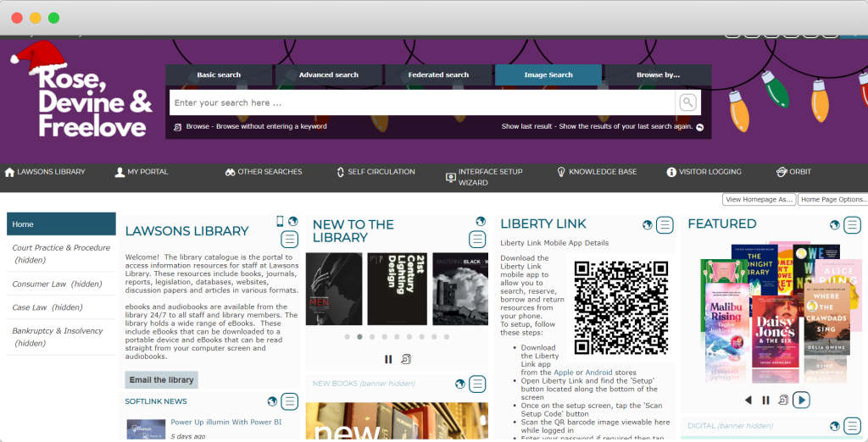Screen dimensions: 868x442
Task: Open the New To The Library options menu
Action: 476,240
